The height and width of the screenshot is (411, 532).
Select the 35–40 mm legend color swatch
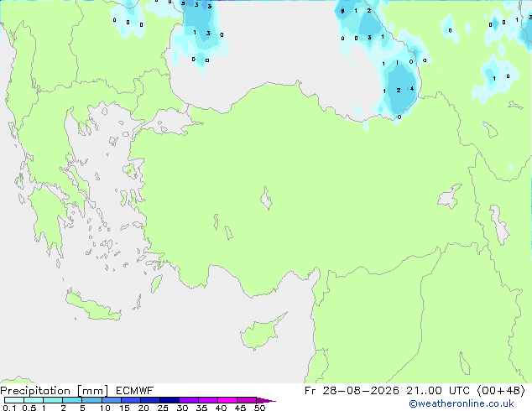click(207, 400)
